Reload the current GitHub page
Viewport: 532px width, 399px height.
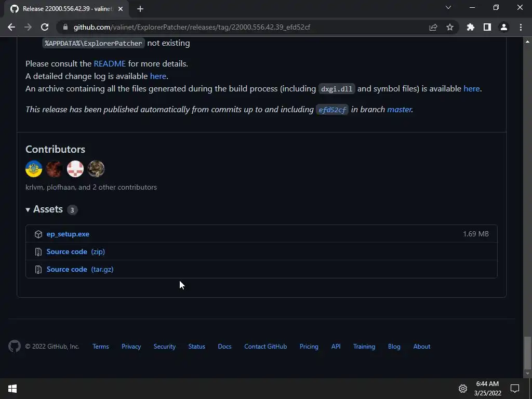tap(45, 27)
